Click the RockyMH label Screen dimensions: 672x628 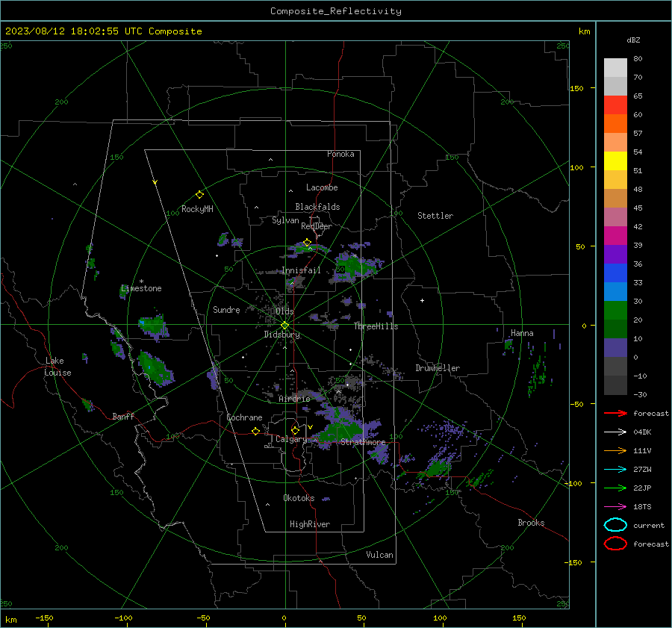click(x=197, y=209)
